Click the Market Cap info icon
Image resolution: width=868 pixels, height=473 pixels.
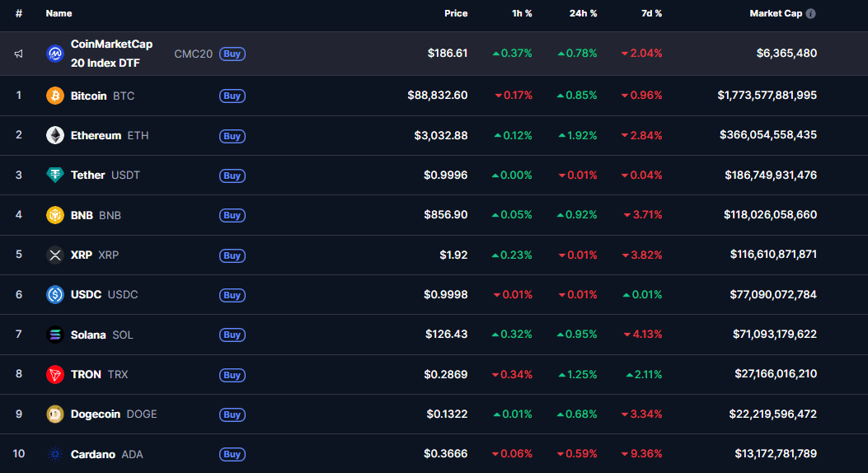point(811,14)
